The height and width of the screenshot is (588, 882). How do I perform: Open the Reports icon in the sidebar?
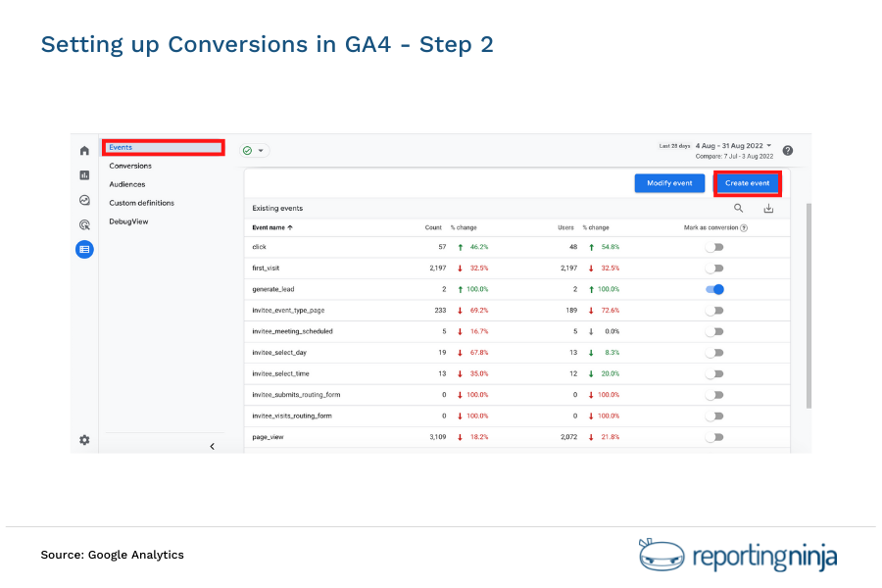(x=84, y=172)
